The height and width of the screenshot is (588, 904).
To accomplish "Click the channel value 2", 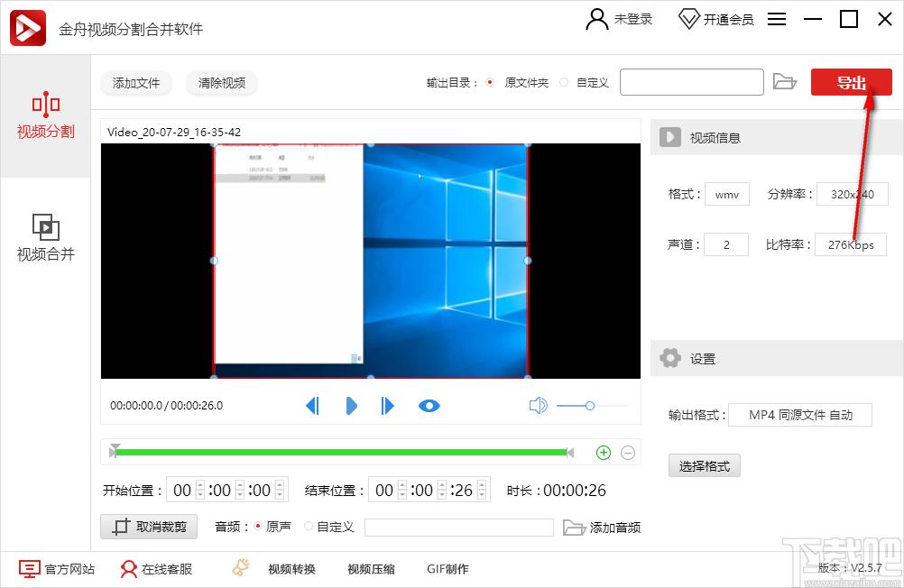I will pos(726,245).
